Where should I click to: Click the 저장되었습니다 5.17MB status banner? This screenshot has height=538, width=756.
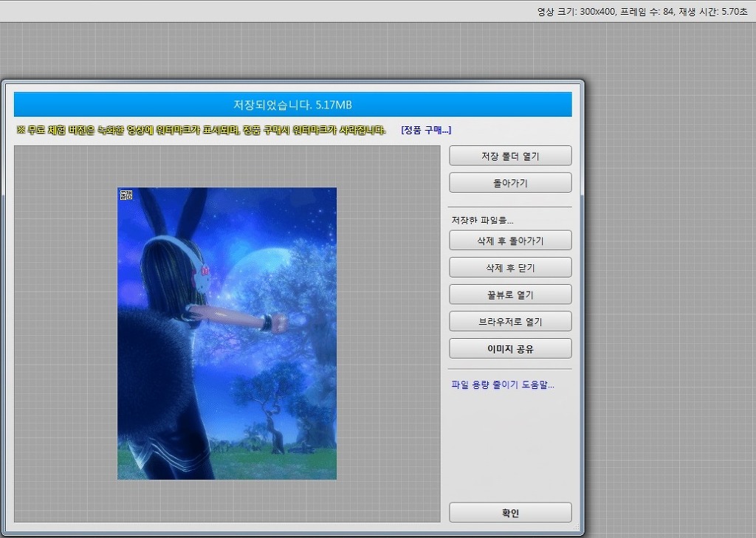click(292, 105)
